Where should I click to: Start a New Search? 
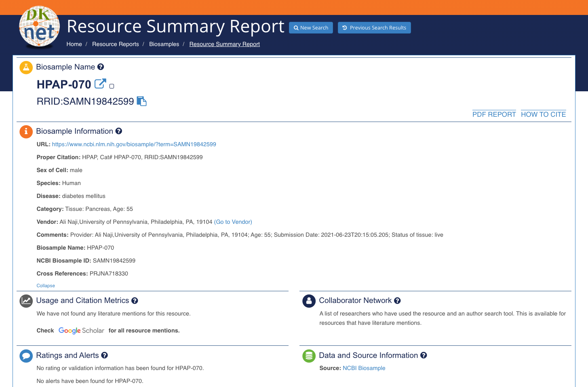click(x=311, y=27)
